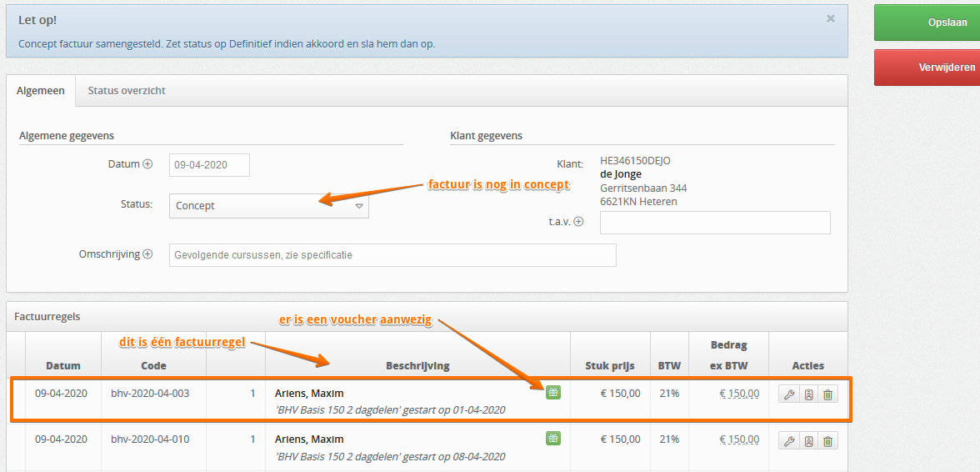This screenshot has height=472, width=980.
Task: Click the customer code HE346150DEJO
Action: (x=635, y=161)
